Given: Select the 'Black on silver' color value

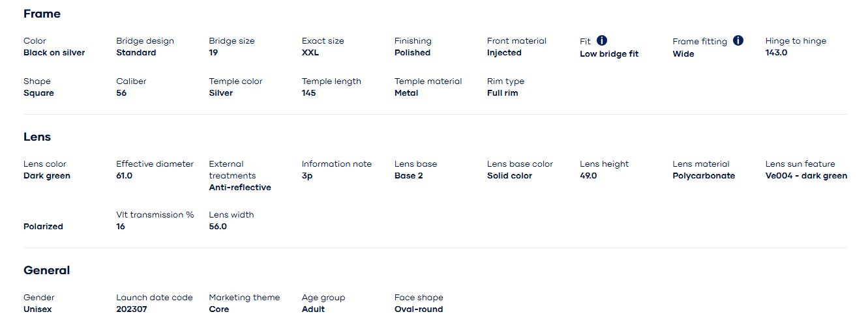Looking at the screenshot, I should [x=54, y=53].
